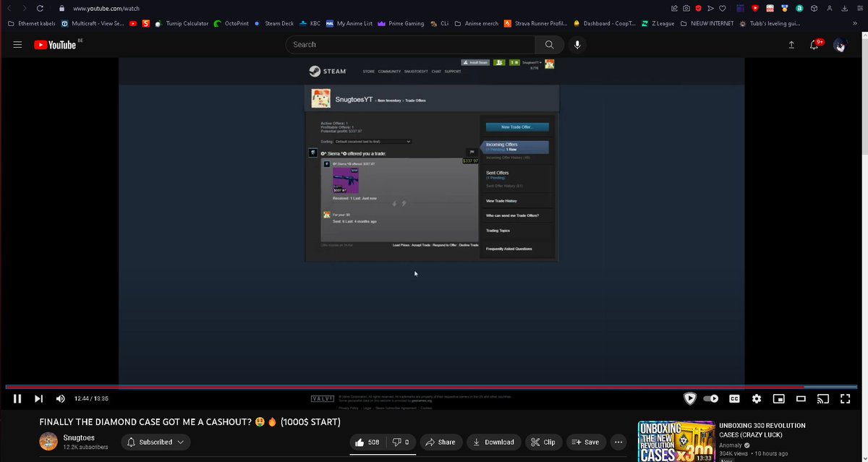Like the video with 508 likes
The image size is (868, 462).
(367, 442)
